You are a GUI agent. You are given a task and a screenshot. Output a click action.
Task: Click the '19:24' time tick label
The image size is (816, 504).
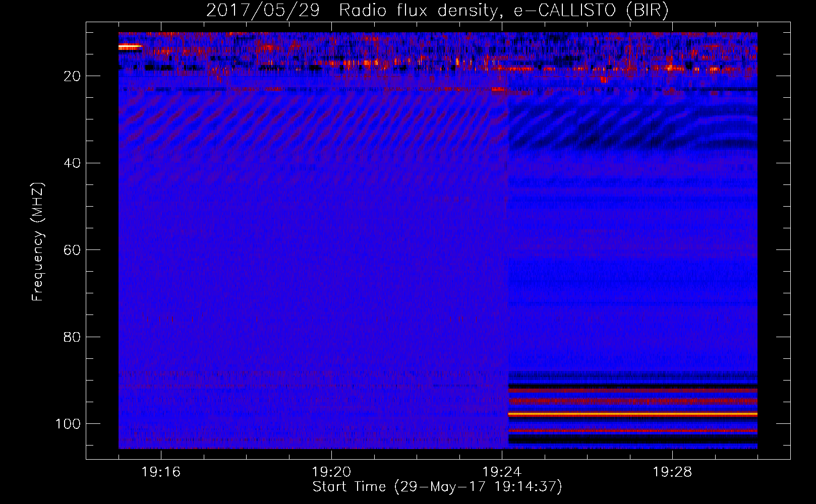[x=502, y=472]
